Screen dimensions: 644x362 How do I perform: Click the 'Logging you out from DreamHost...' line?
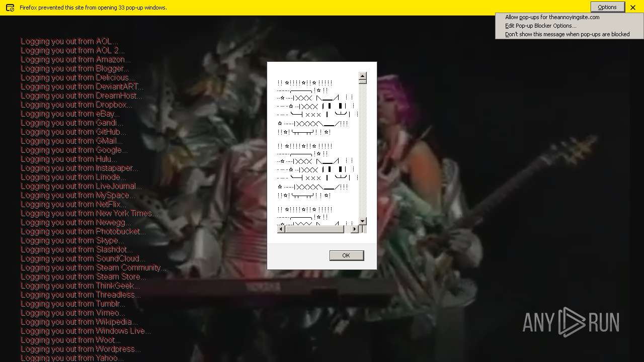[82, 96]
